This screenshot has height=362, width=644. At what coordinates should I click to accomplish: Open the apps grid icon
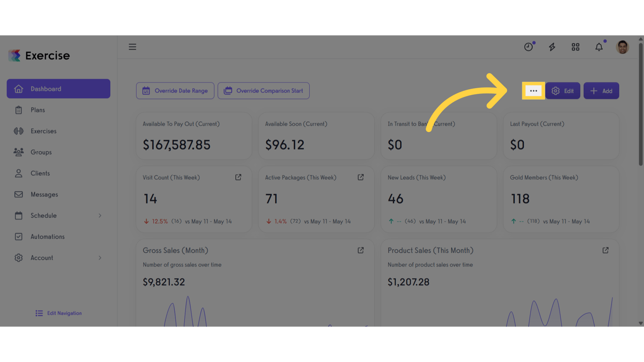[x=576, y=47]
